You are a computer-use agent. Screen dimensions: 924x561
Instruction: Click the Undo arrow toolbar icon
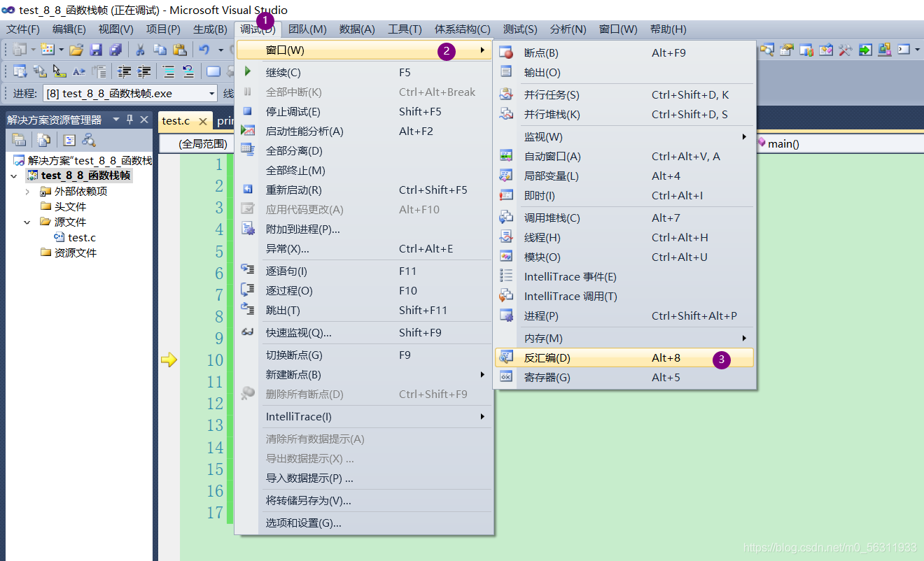[x=204, y=50]
